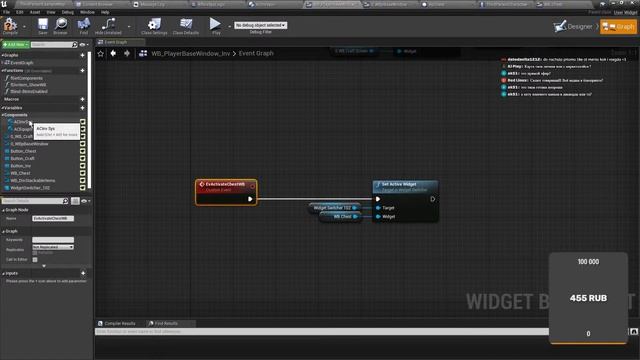Click the favorite star icon in graph
Screen dimensions: 640x360
101,53
